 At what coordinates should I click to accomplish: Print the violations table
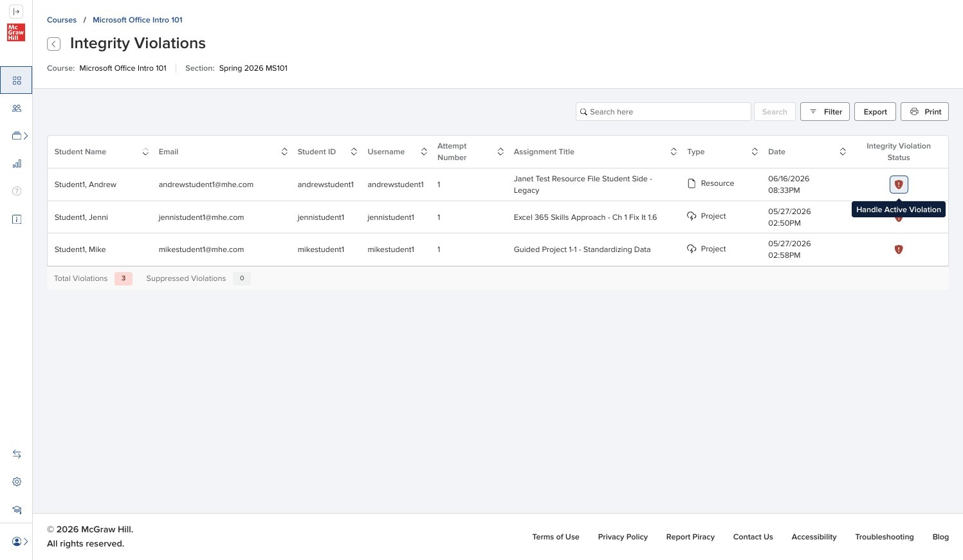[x=924, y=112]
